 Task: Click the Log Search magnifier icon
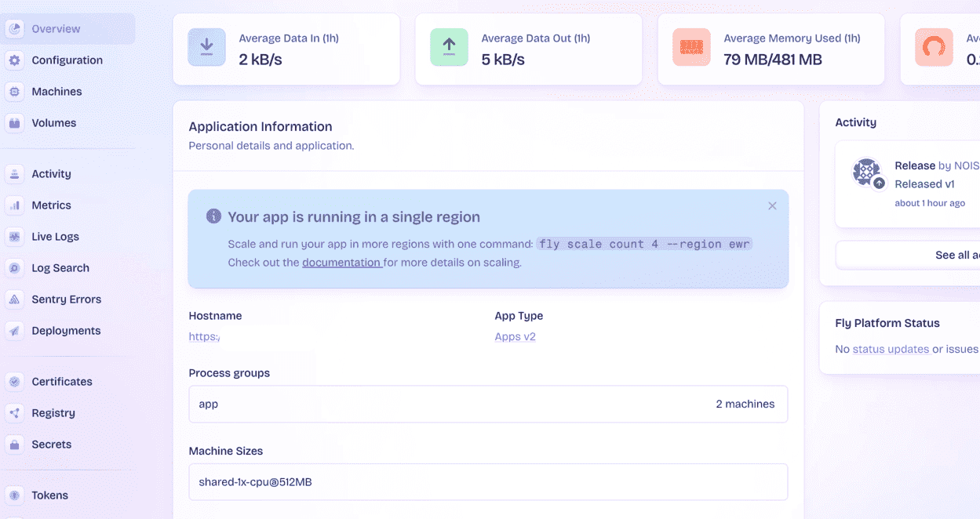click(x=14, y=268)
